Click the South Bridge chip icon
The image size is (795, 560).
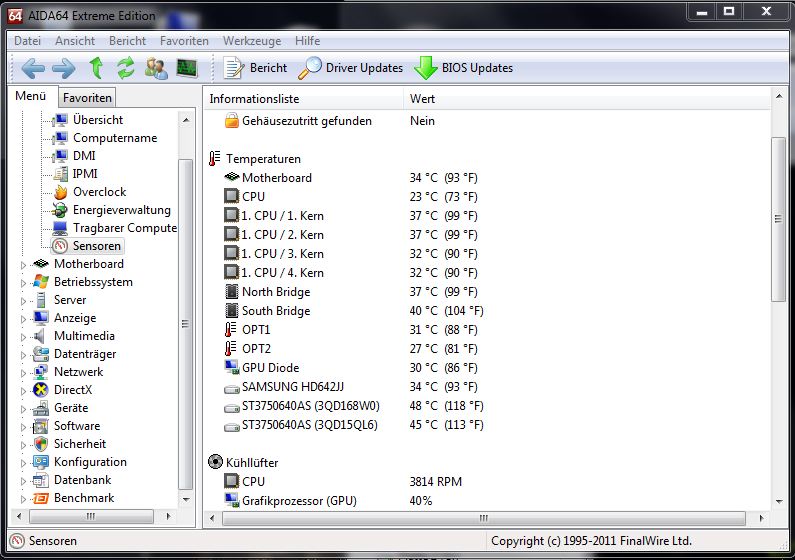[x=232, y=311]
